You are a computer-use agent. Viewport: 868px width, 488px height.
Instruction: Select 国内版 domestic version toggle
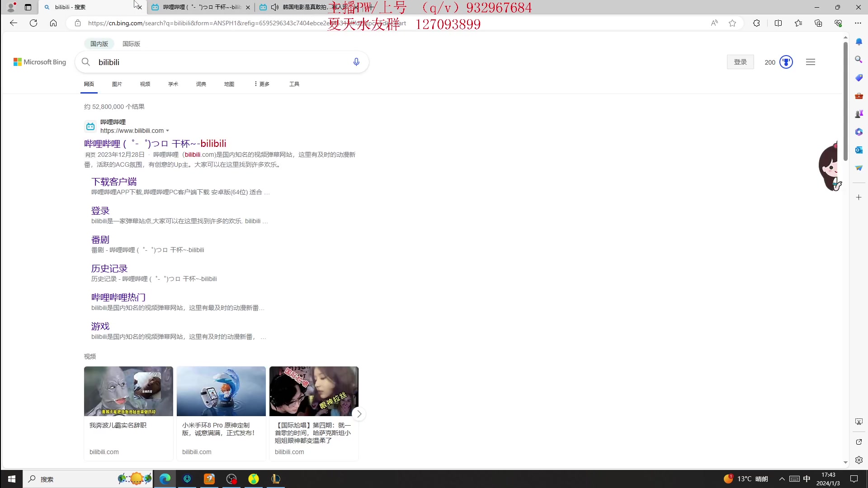pos(99,44)
